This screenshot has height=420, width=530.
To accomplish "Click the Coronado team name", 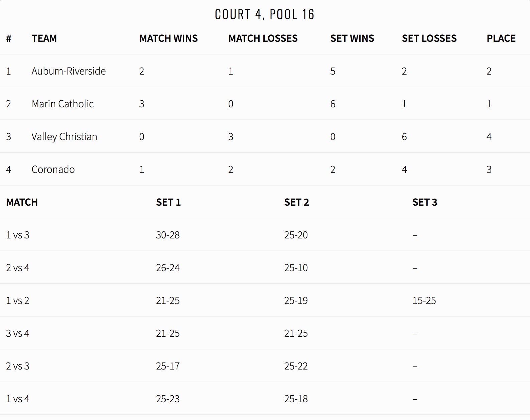I will click(x=53, y=169).
